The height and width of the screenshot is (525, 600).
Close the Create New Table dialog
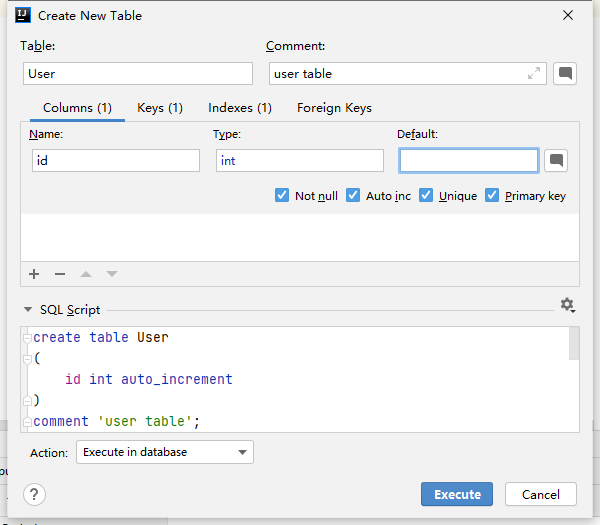pos(568,15)
